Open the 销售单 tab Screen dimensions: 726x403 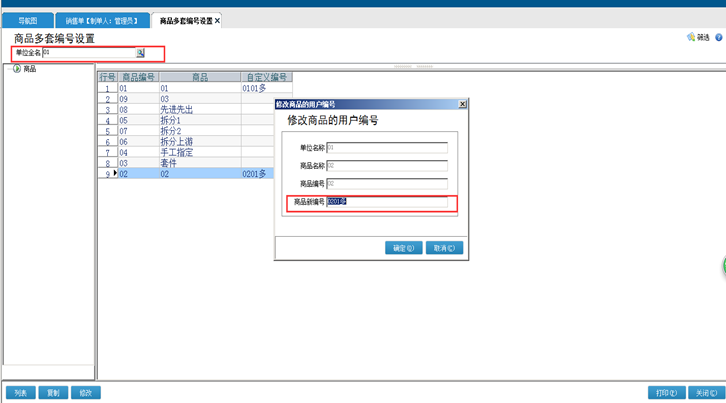coord(100,20)
